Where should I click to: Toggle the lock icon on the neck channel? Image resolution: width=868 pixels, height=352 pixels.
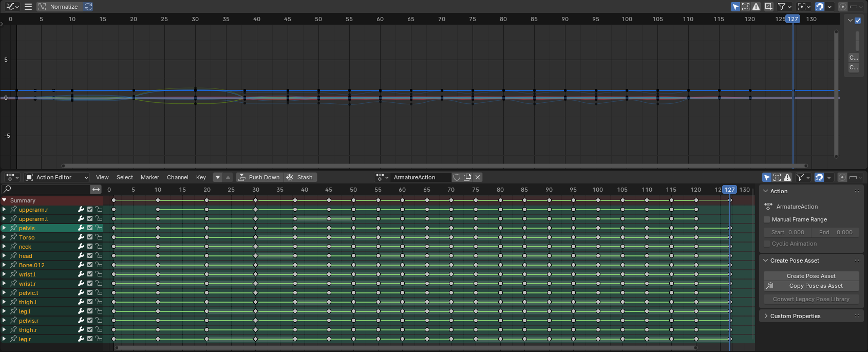[99, 247]
